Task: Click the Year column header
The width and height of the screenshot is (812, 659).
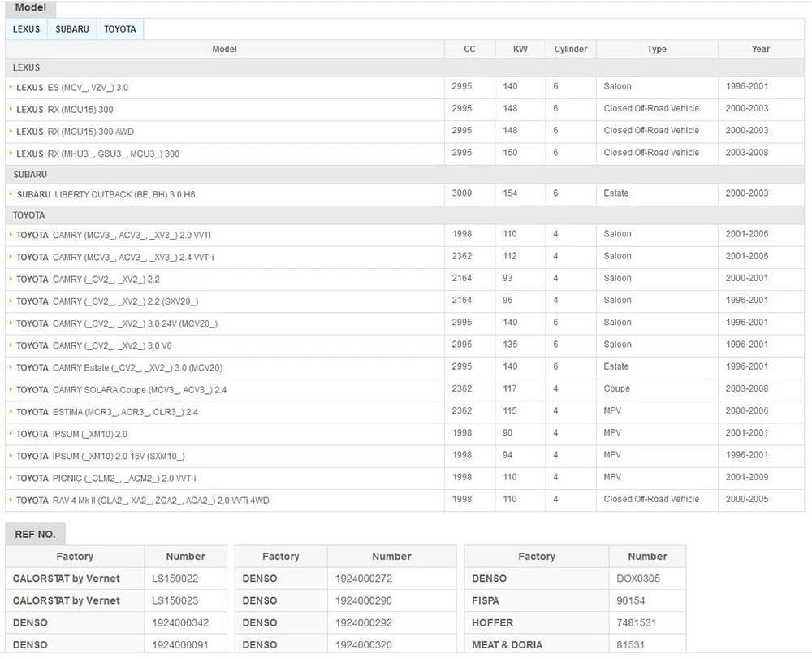Action: pos(761,50)
